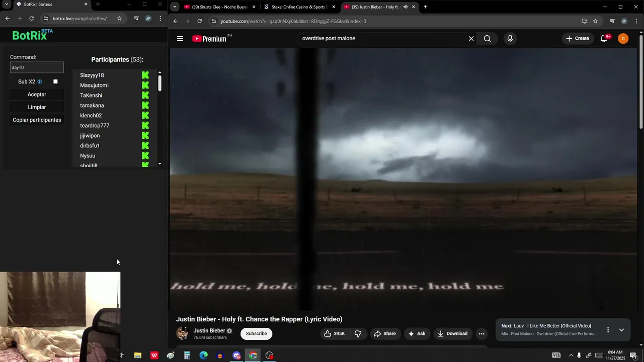Viewport: 644px width, 362px height.
Task: Subscribe to the Justin Bieber channel
Action: (256, 334)
